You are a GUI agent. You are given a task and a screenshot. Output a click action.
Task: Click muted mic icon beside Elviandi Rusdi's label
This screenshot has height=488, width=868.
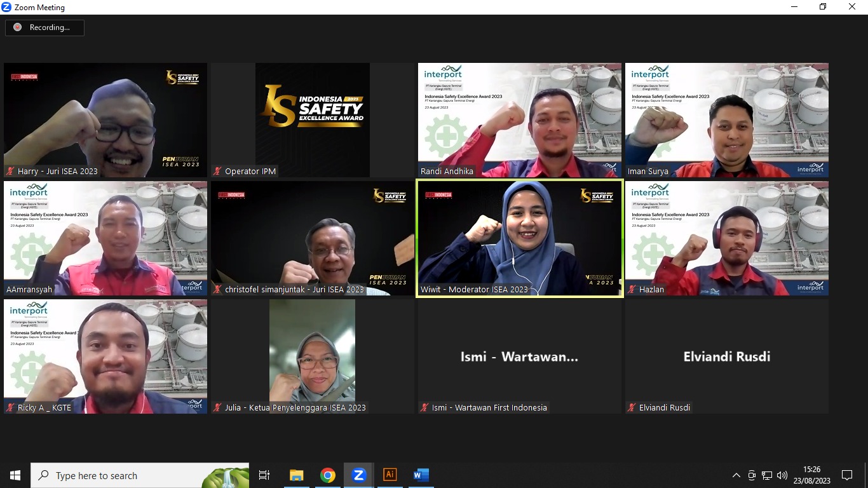pyautogui.click(x=632, y=408)
